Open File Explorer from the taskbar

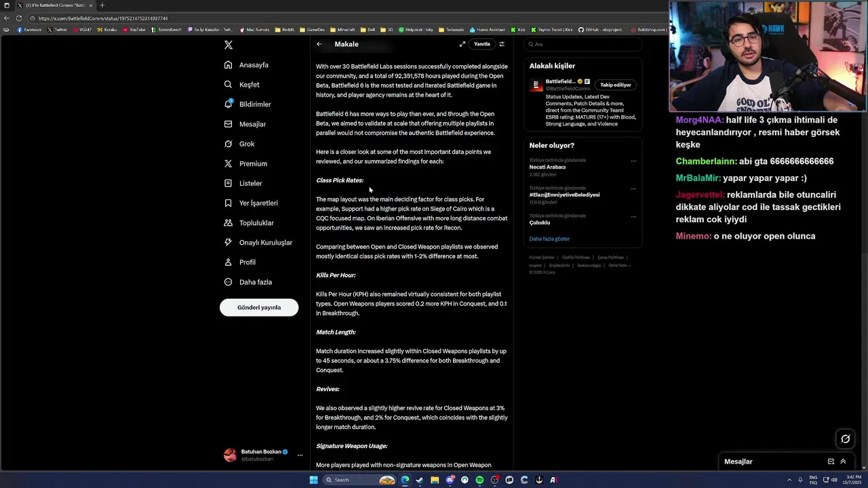[435, 480]
